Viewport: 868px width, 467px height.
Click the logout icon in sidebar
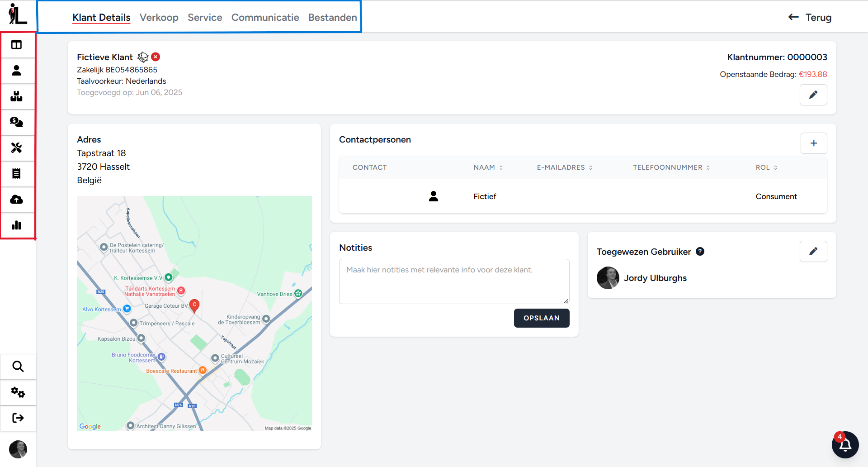click(18, 418)
